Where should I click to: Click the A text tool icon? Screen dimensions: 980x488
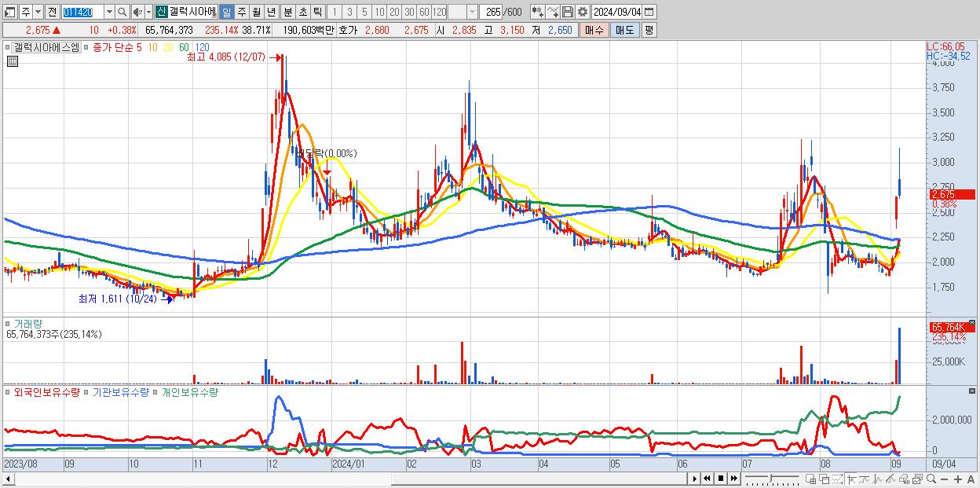[971, 479]
